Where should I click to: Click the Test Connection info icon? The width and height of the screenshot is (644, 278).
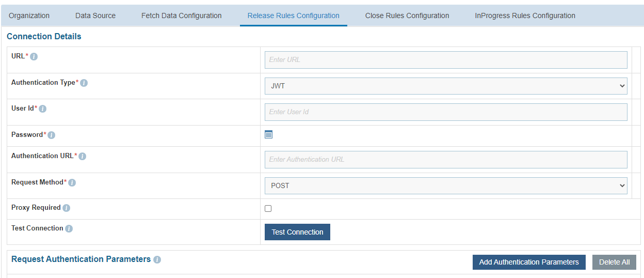[69, 228]
